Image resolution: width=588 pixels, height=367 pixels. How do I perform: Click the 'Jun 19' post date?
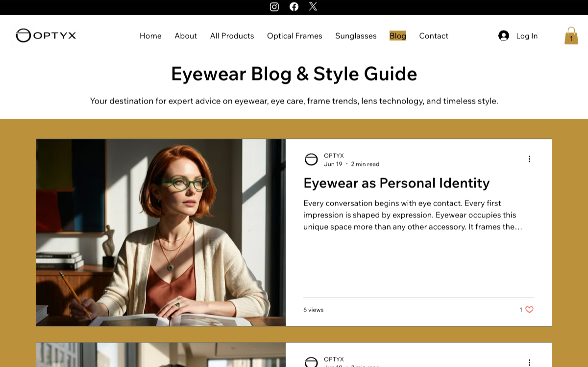click(x=333, y=164)
